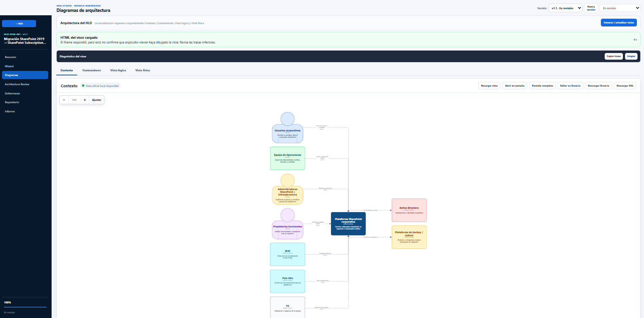Click the Copiar trazas button

tap(613, 56)
